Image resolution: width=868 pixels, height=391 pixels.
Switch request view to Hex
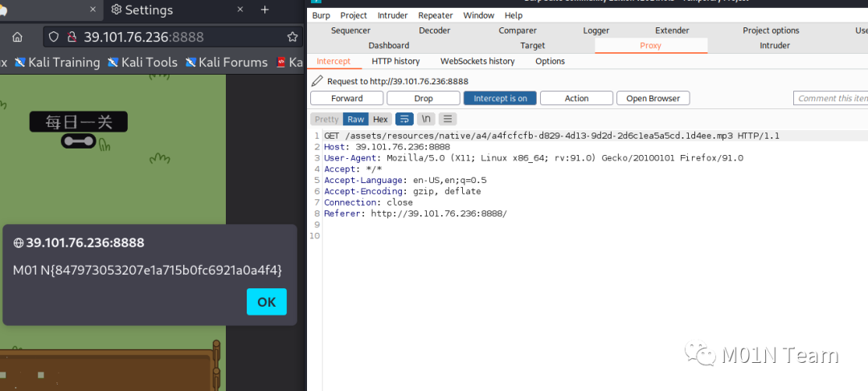(380, 119)
